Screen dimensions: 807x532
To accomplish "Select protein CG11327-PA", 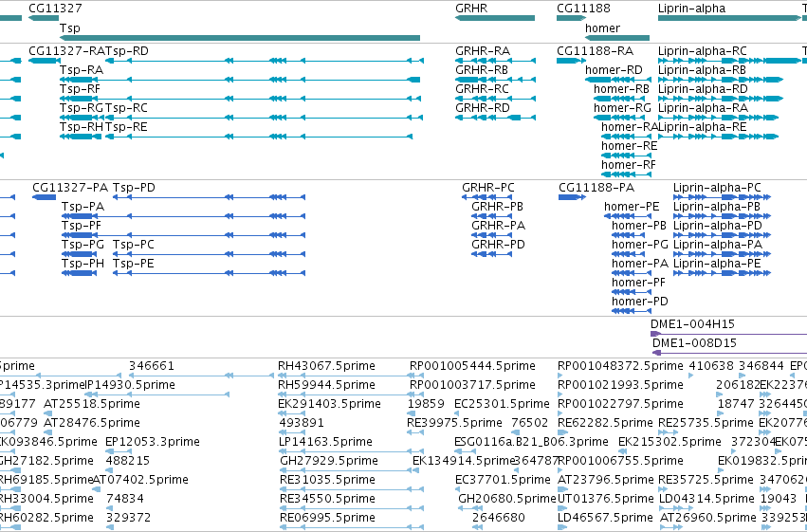I will [70, 188].
